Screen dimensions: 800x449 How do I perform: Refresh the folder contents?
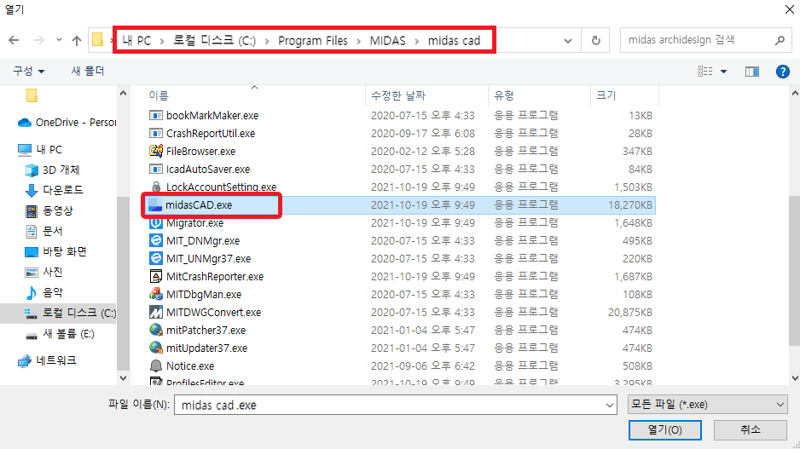[x=596, y=40]
